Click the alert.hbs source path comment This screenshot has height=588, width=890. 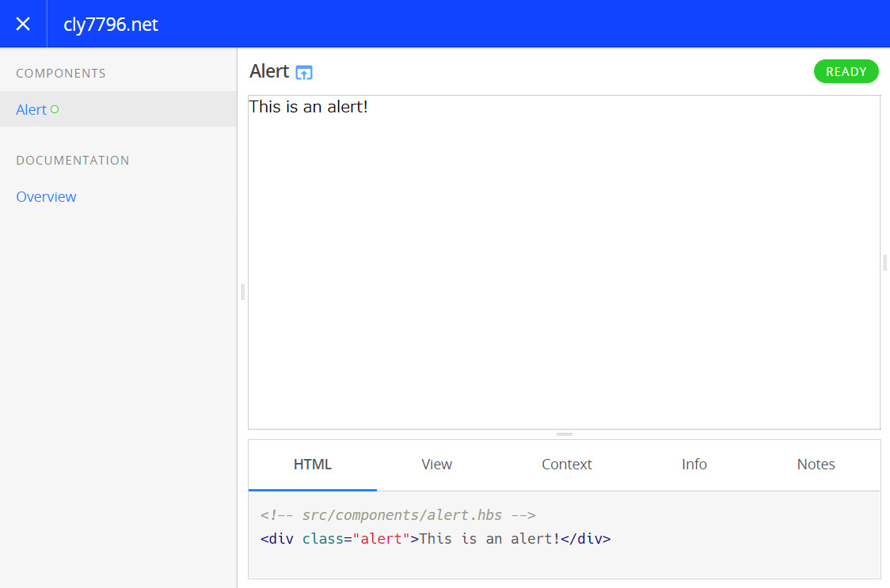[398, 515]
